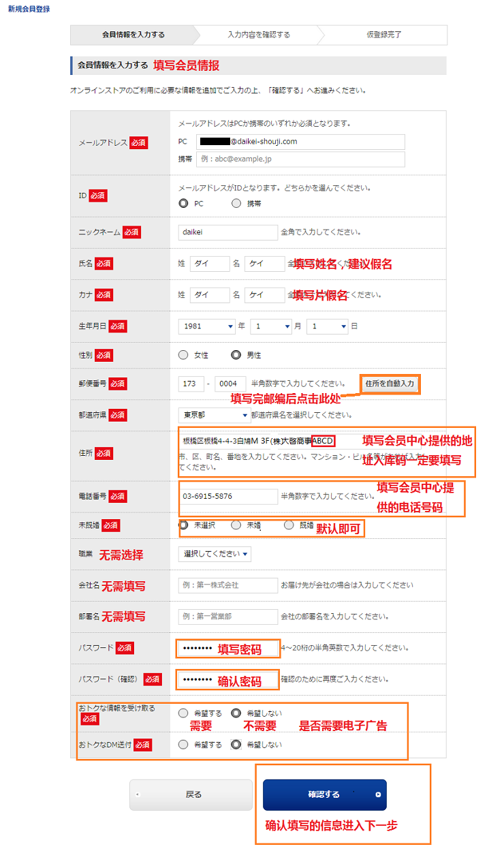This screenshot has height=853, width=504.
Task: Choose 男性 gender radio option
Action: (236, 355)
